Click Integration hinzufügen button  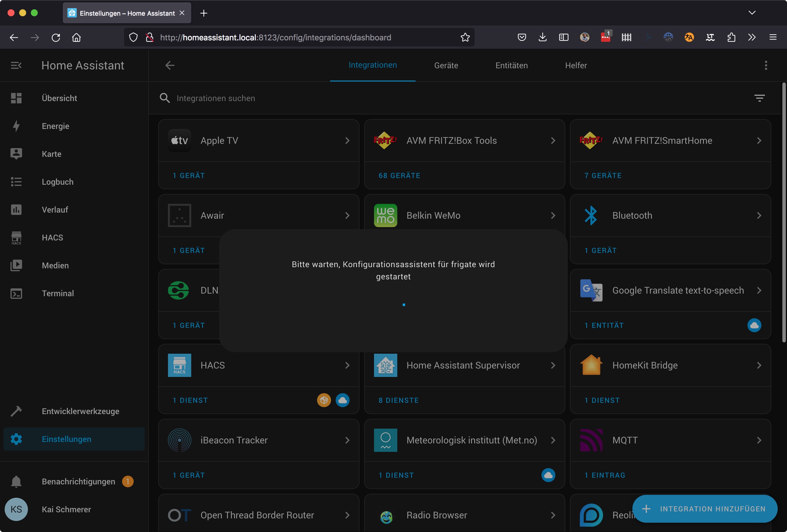point(705,509)
